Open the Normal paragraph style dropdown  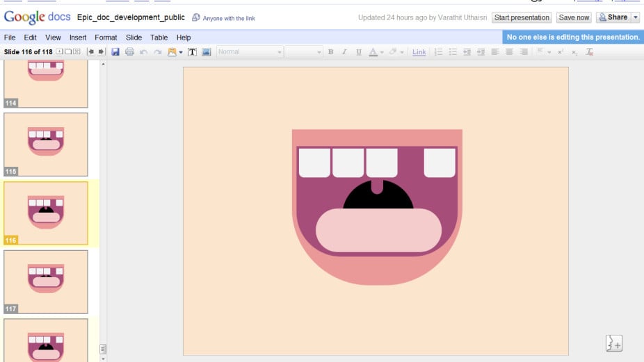(250, 52)
